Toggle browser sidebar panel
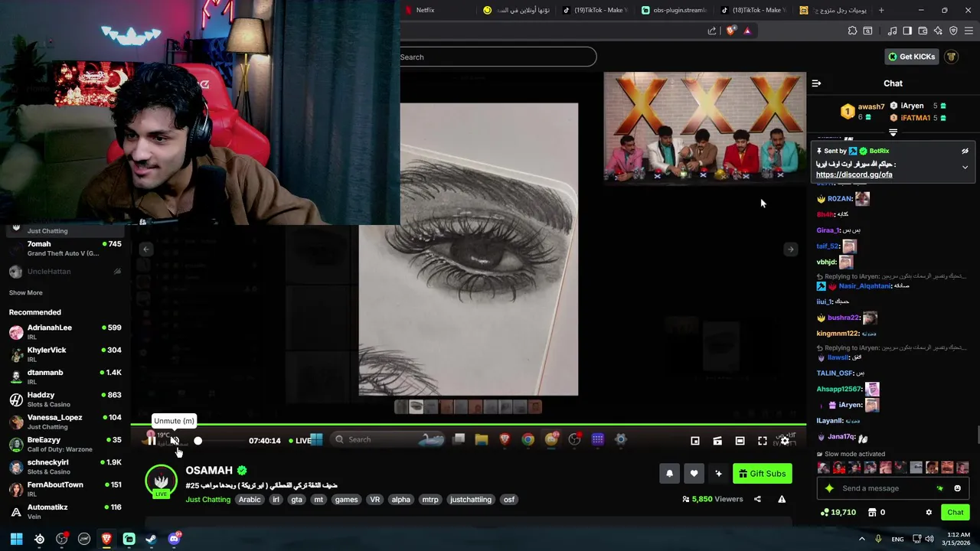 tap(907, 31)
